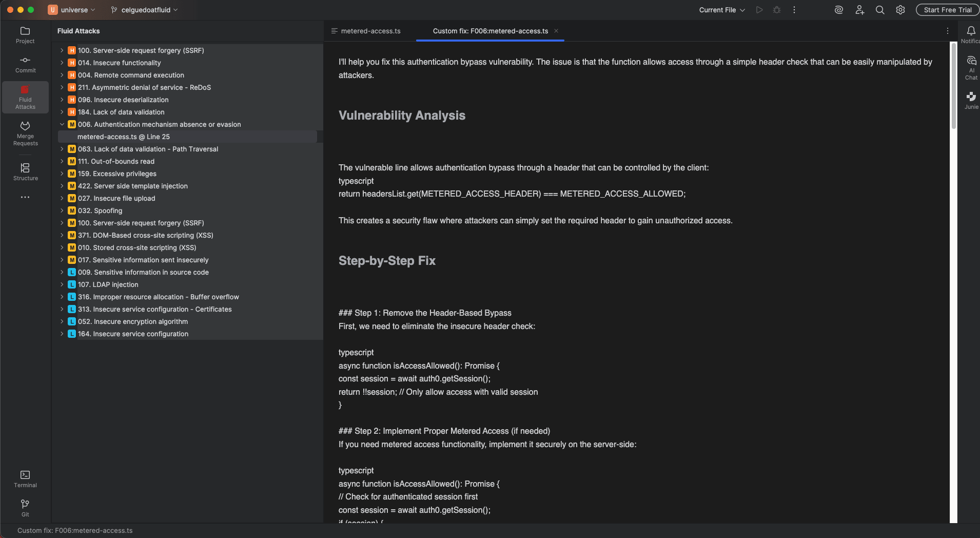Image resolution: width=980 pixels, height=538 pixels.
Task: Open the Code With Me add-user icon
Action: point(860,10)
